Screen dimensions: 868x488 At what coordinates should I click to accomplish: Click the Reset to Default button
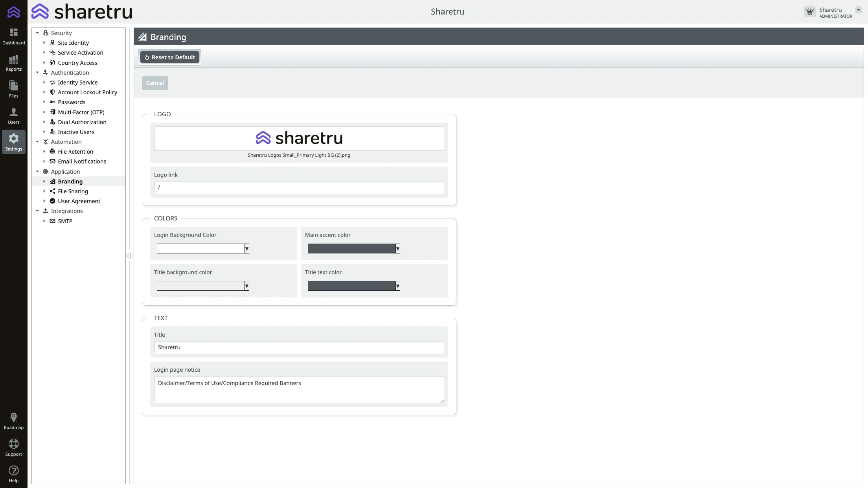pos(169,57)
